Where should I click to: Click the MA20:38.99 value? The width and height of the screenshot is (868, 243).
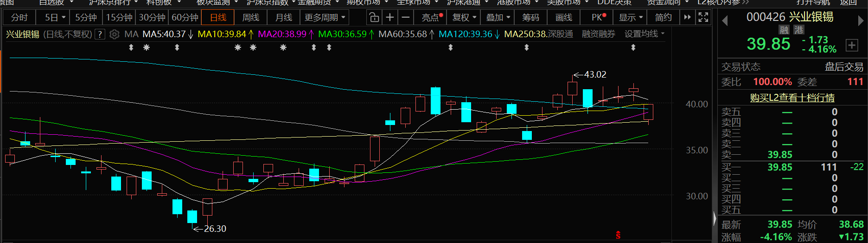point(282,34)
